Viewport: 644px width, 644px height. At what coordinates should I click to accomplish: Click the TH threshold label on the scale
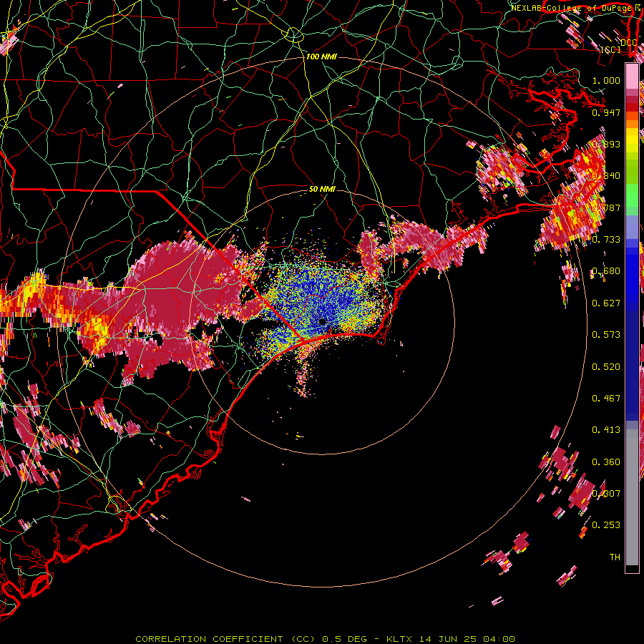tap(615, 557)
